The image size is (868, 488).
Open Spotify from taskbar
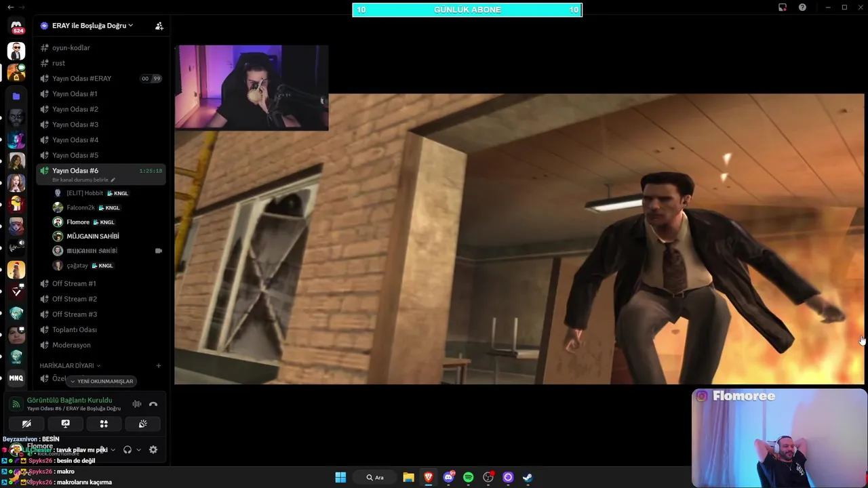(468, 477)
